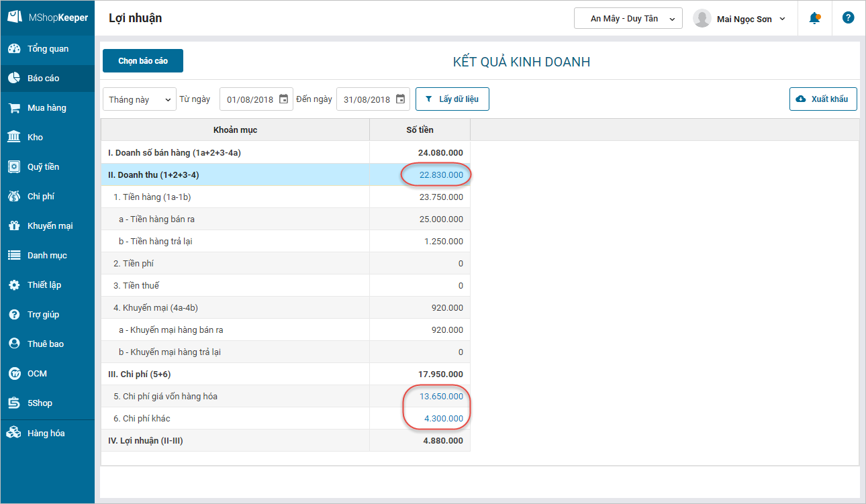Open the Thuê bao menu item
Viewport: 866px width, 504px height.
pos(48,344)
